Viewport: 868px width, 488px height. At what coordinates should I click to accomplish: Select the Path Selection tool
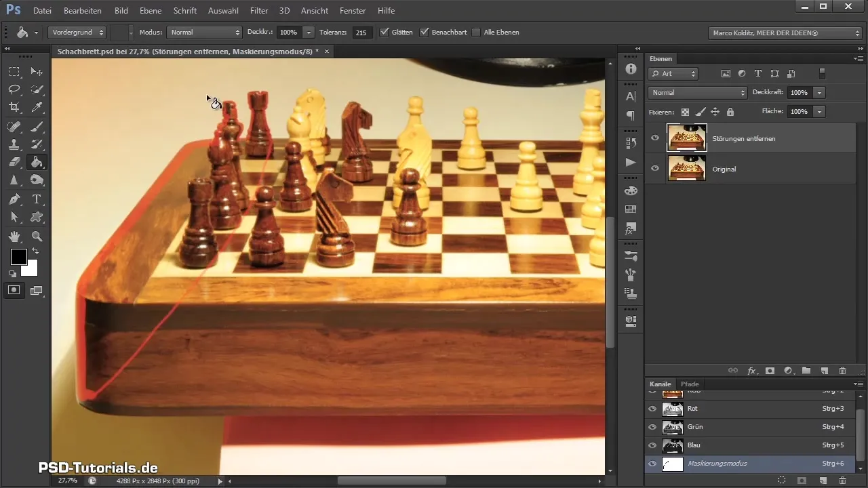(x=14, y=217)
